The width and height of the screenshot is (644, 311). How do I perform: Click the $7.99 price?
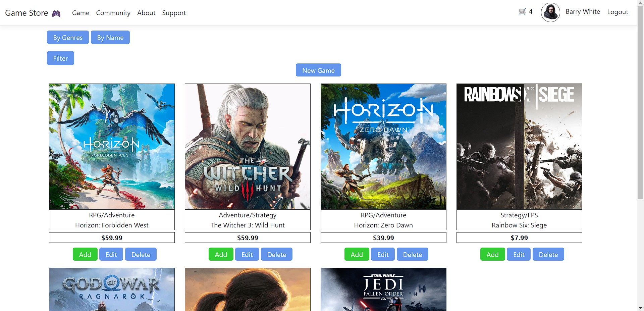(519, 238)
